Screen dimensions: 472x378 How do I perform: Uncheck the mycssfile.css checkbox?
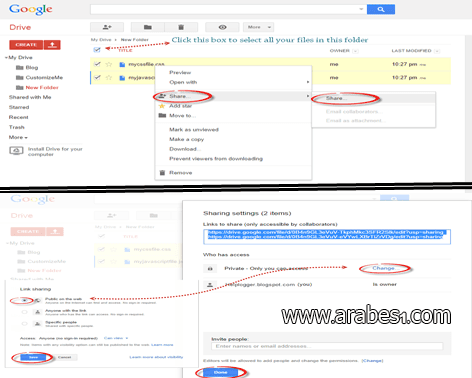click(97, 64)
